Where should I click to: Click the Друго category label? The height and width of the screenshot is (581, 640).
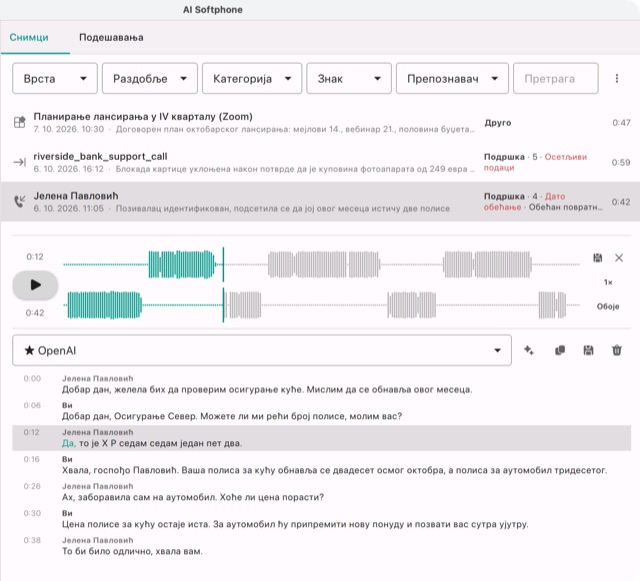pos(498,123)
